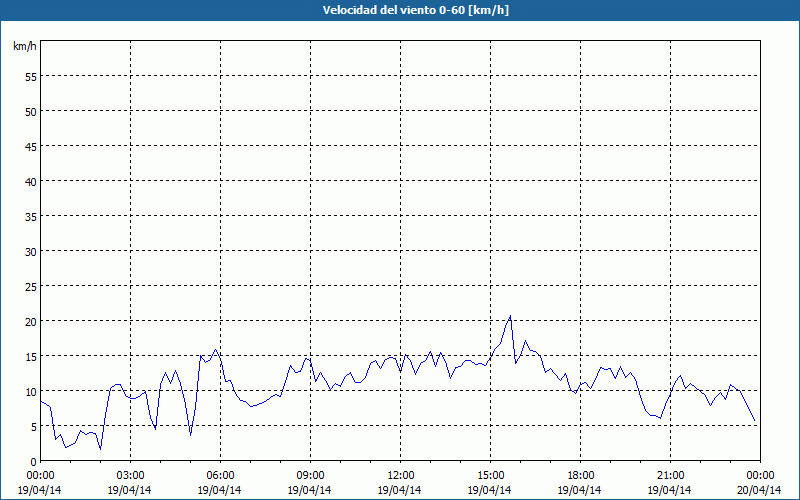Select the '5' y-axis value
The height and width of the screenshot is (500, 800).
(x=34, y=427)
